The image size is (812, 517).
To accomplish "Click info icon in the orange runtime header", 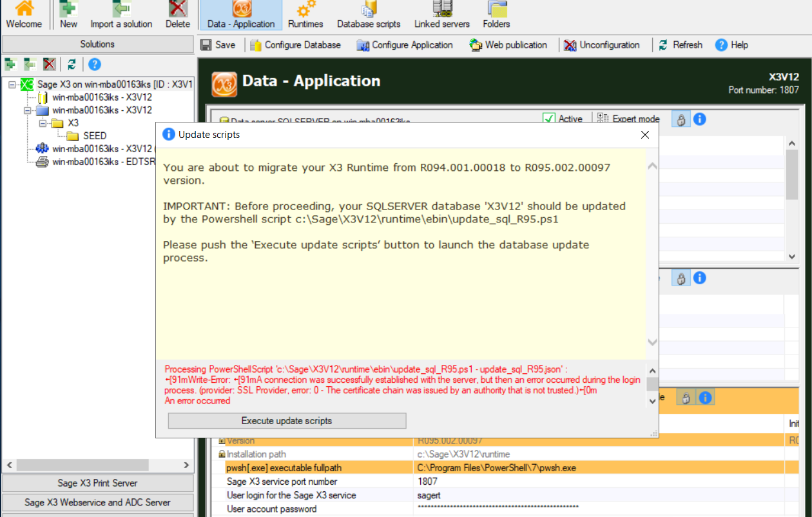I will pyautogui.click(x=705, y=398).
